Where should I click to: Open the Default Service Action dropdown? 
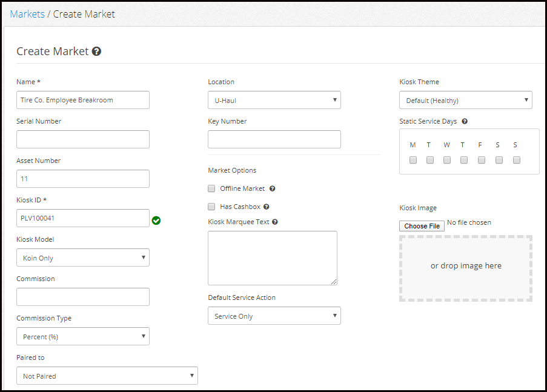tap(274, 316)
